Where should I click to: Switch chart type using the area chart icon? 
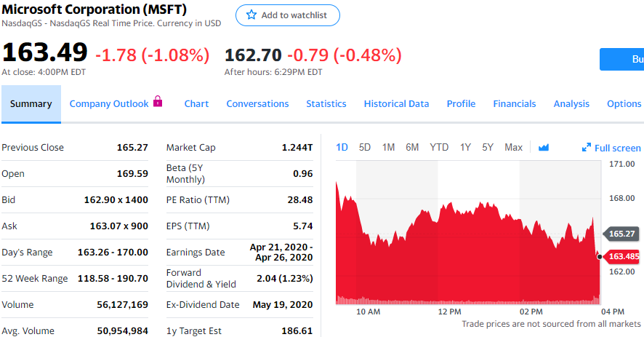tap(543, 148)
